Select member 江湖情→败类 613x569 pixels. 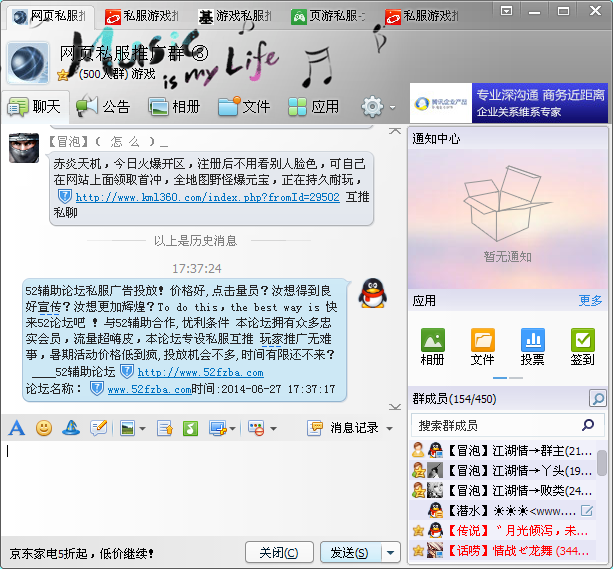[504, 490]
